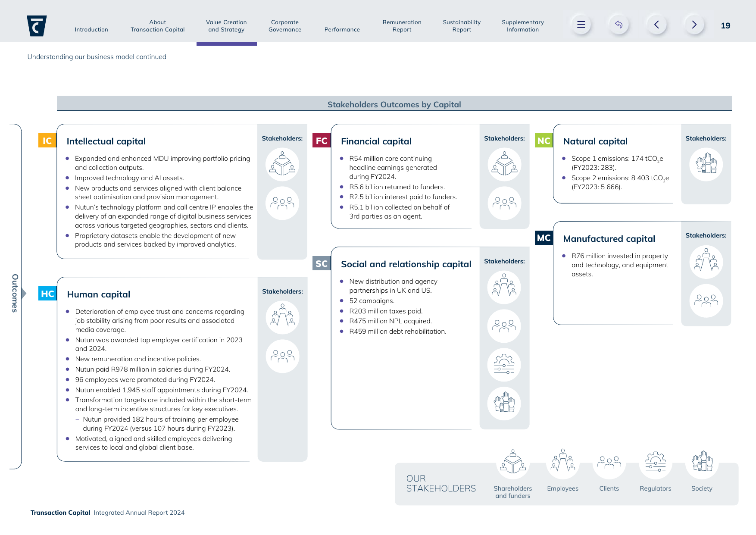756x535 pixels.
Task: Click society icon in Social capital panel
Action: [x=504, y=404]
